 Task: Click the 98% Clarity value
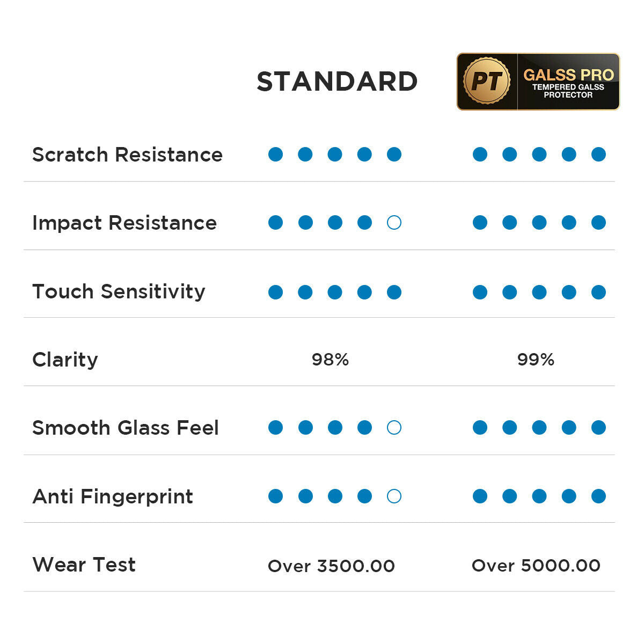click(330, 360)
